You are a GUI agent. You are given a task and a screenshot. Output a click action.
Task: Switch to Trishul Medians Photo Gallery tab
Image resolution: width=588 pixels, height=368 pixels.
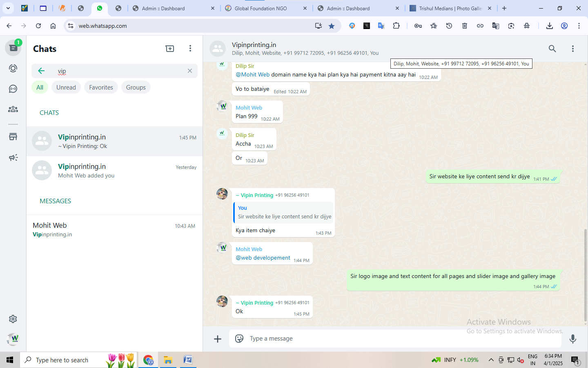tap(451, 8)
